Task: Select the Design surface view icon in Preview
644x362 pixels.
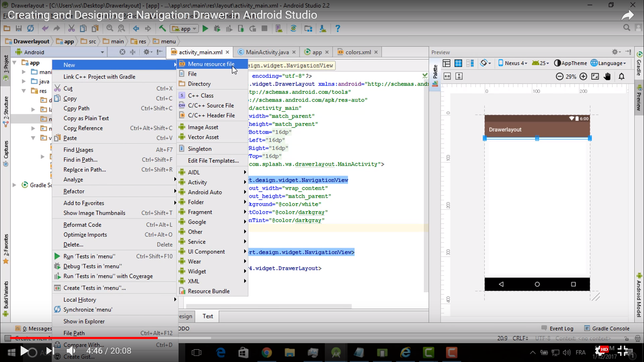Action: [446, 63]
